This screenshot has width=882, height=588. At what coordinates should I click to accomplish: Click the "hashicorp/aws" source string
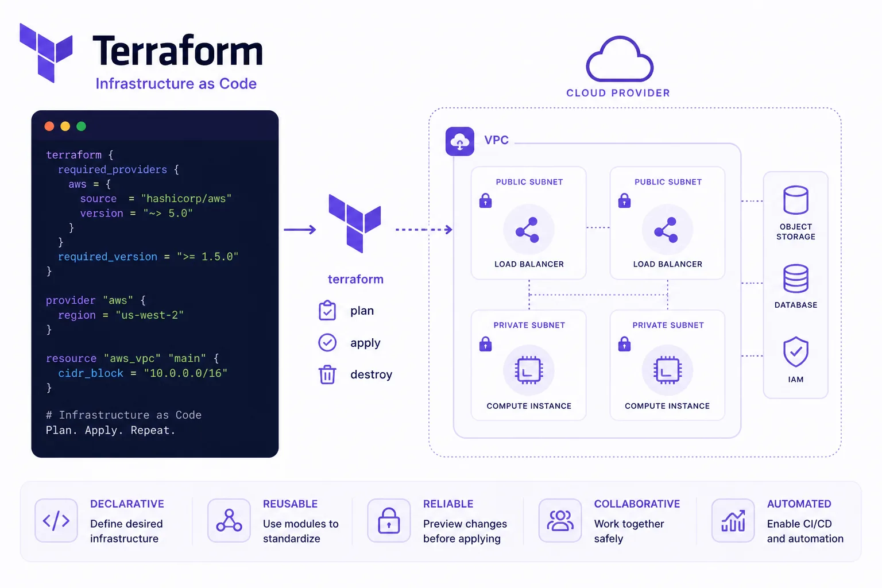coord(187,199)
